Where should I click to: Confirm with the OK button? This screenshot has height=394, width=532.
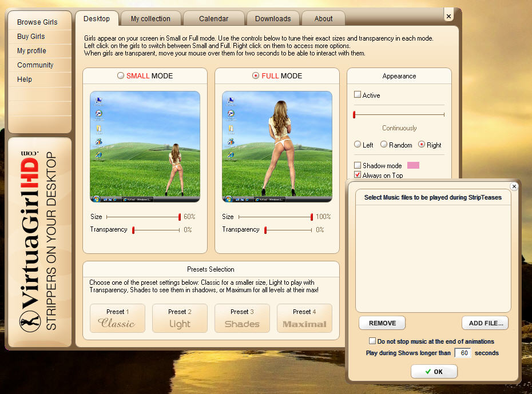pos(434,372)
